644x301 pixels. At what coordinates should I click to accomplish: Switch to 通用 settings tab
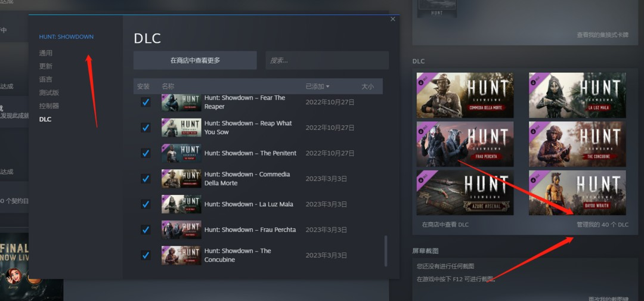[46, 53]
